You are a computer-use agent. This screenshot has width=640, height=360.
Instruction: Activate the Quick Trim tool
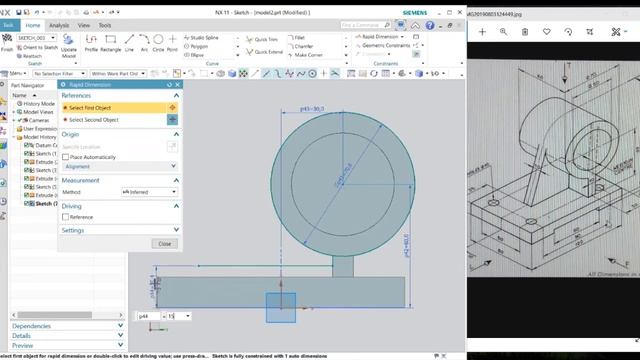[262, 40]
